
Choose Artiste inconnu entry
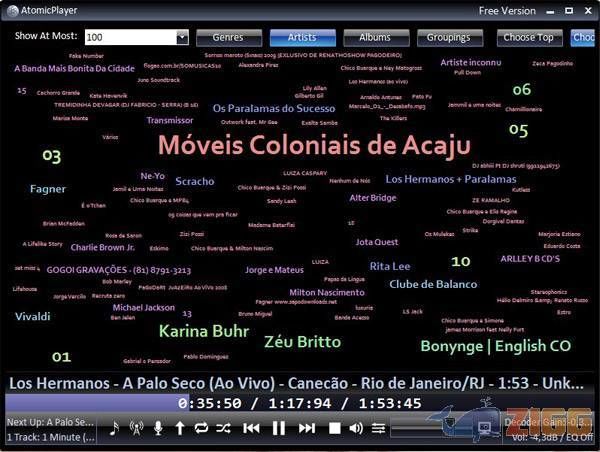pos(471,62)
